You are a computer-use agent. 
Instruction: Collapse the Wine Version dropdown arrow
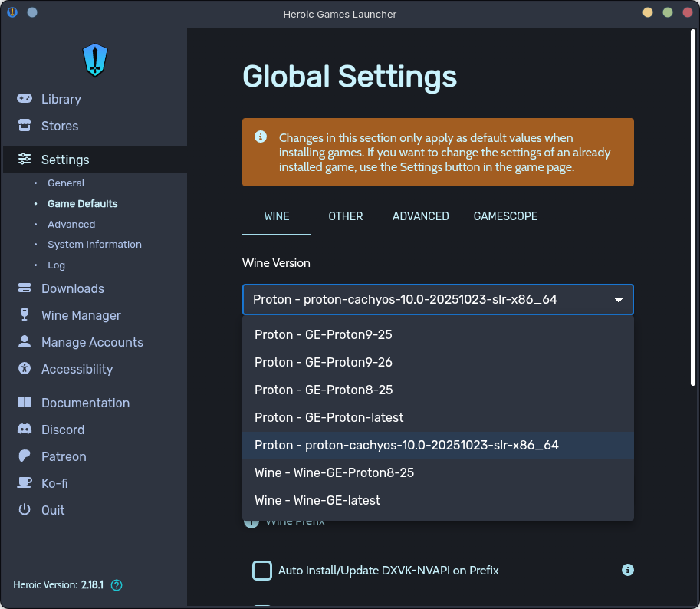click(x=618, y=300)
